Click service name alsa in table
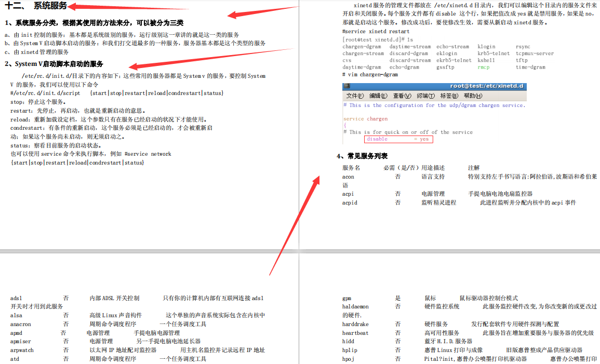Screen dimensions: 600x364 [16, 315]
